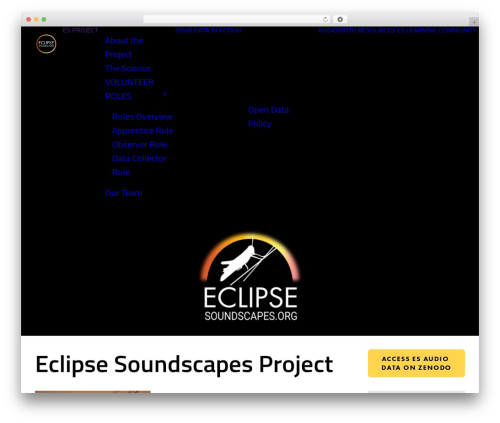The image size is (500, 423).
Task: Click the small Eclipse Soundscapes logo icon
Action: 46,44
